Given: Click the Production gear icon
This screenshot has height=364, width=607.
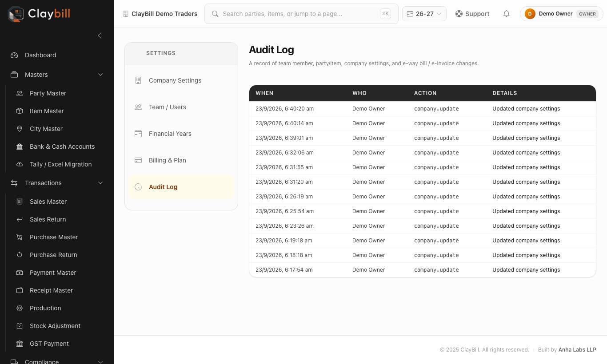Looking at the screenshot, I should [20, 308].
